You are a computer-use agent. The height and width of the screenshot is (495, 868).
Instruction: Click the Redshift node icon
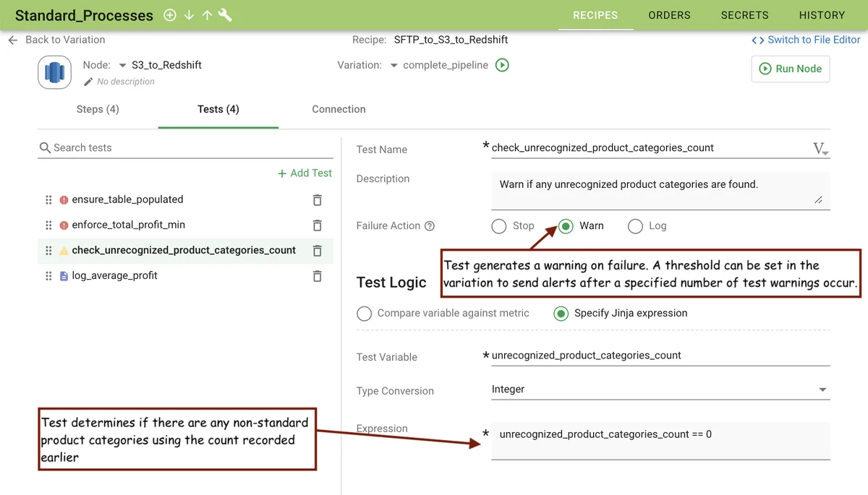54,72
